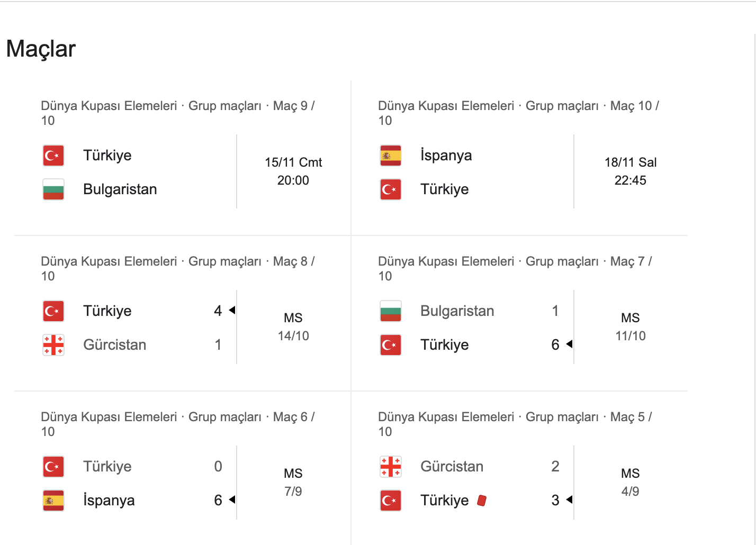Click the Maçlar section heading
756x545 pixels.
tap(41, 49)
